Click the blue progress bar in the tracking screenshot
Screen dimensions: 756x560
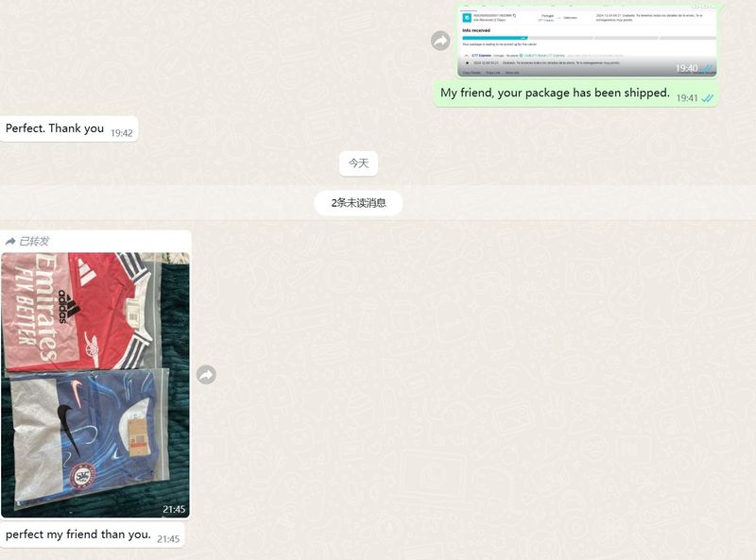point(498,38)
